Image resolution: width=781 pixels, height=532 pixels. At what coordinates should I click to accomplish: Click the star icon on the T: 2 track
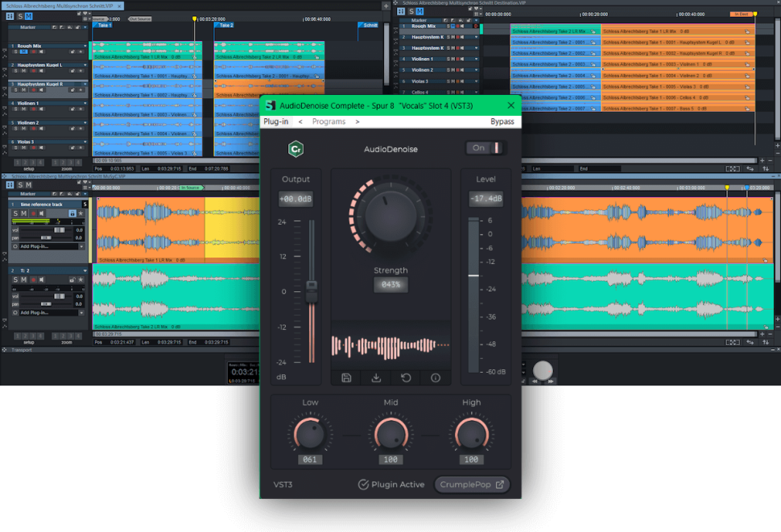tap(81, 279)
